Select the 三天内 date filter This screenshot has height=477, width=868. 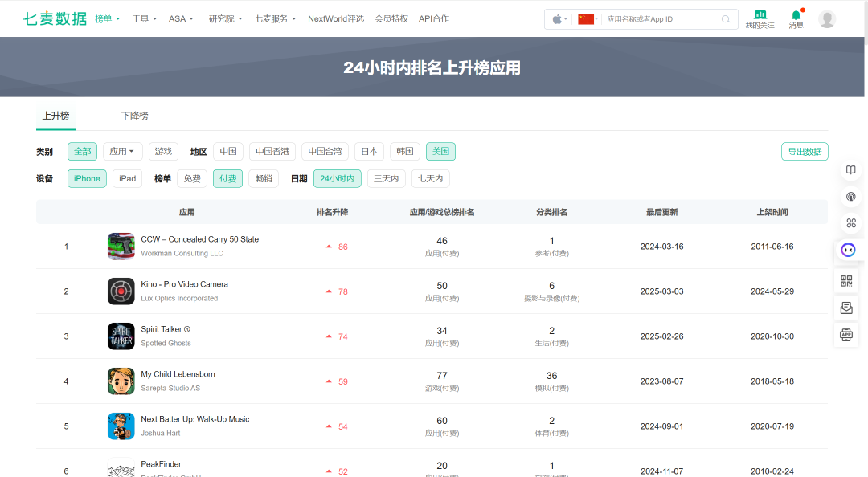click(x=387, y=178)
